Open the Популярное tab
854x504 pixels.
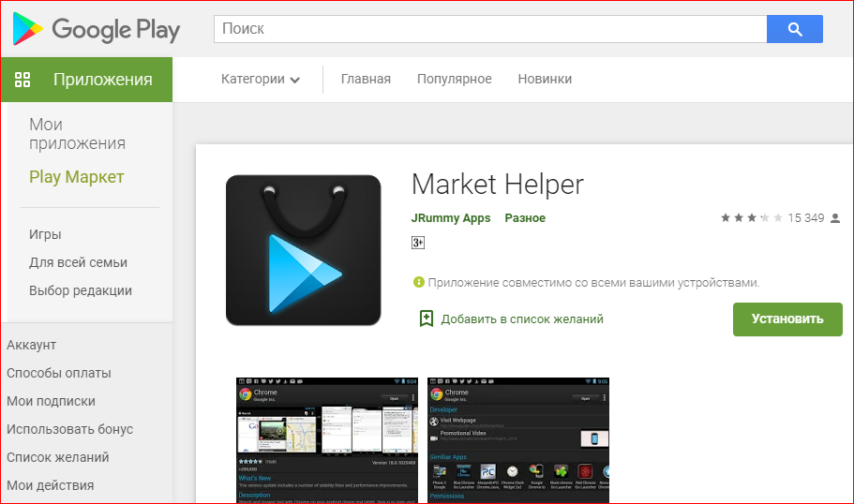tap(455, 80)
